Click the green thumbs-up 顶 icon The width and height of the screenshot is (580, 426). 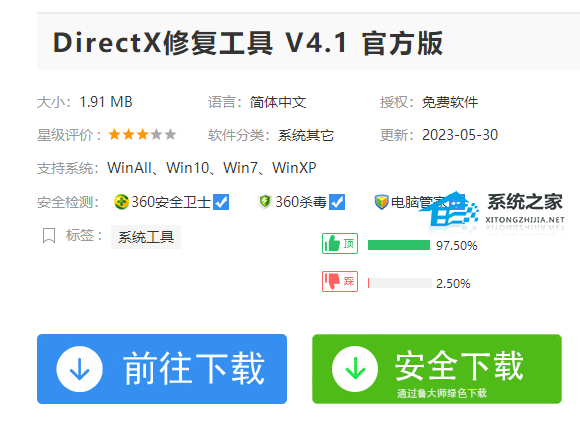340,244
